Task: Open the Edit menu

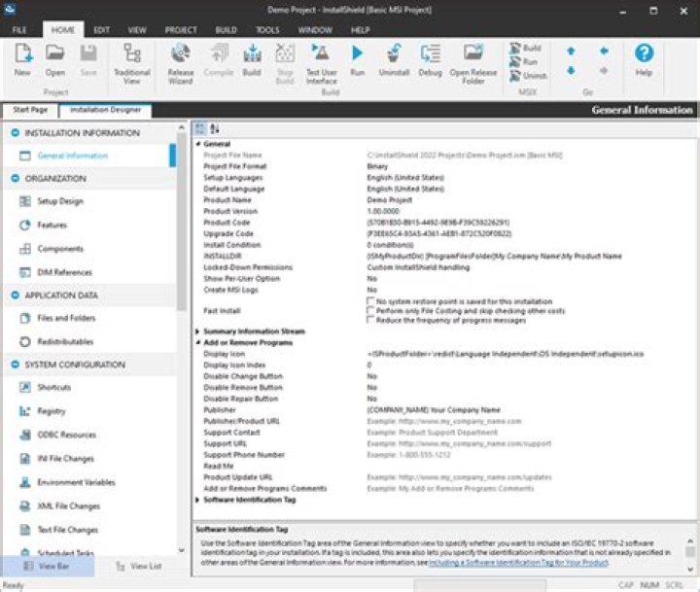Action: (101, 30)
